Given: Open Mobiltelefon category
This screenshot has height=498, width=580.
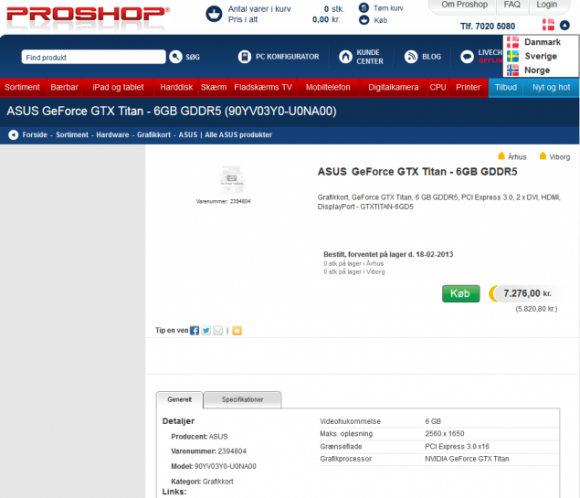Looking at the screenshot, I should (328, 87).
